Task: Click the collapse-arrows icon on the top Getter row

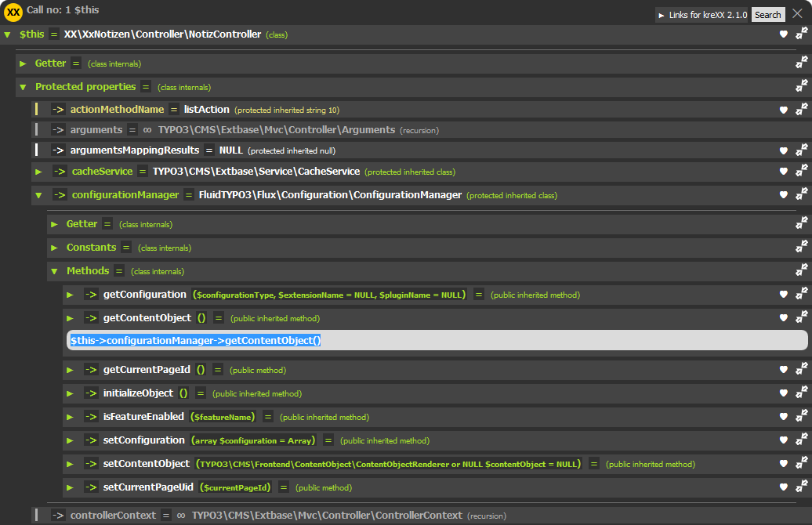Action: coord(801,63)
